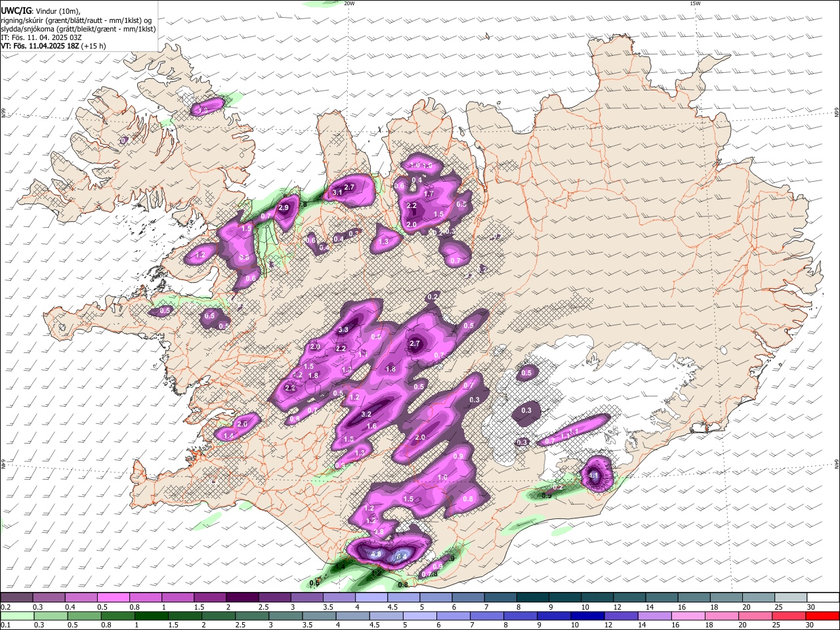The width and height of the screenshot is (840, 630).
Task: Pick the 16–18 pale pink swatch in the lower legend row
Action: click(x=687, y=616)
